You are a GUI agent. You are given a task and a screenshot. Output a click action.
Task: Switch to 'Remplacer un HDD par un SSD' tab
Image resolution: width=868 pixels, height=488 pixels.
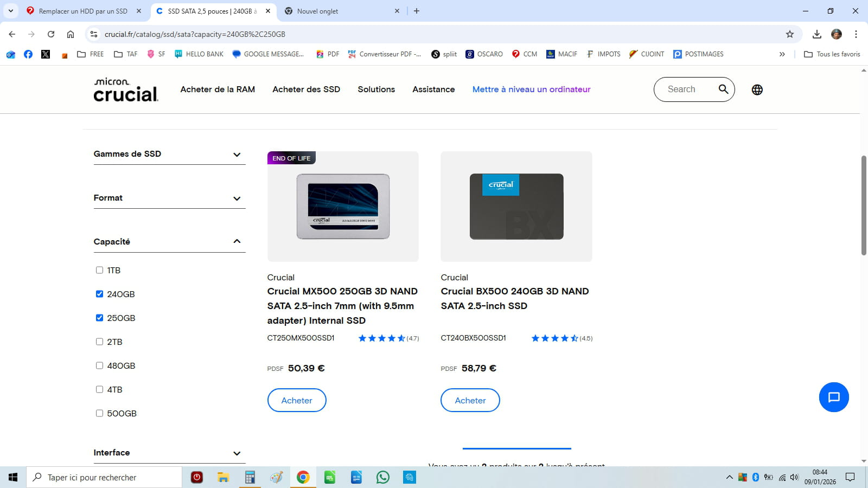(x=84, y=11)
